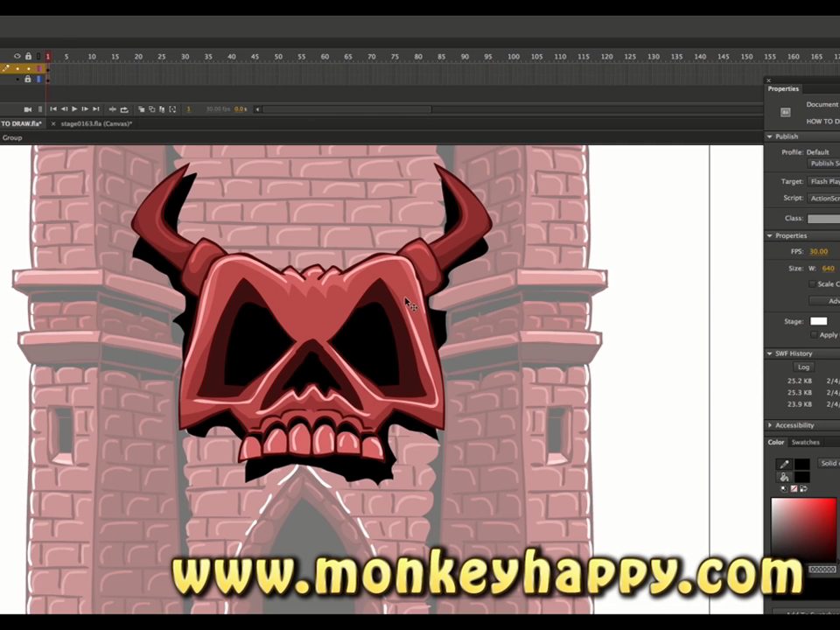Screen dimensions: 840x630
Task: Click the timeline scroll left arrow
Action: [257, 109]
